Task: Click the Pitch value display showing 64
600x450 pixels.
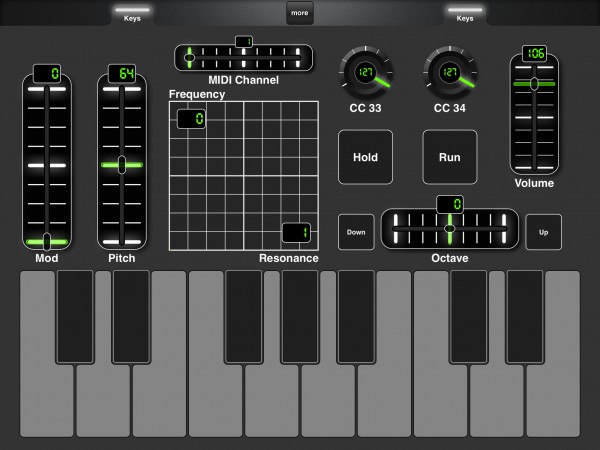Action: pos(122,73)
